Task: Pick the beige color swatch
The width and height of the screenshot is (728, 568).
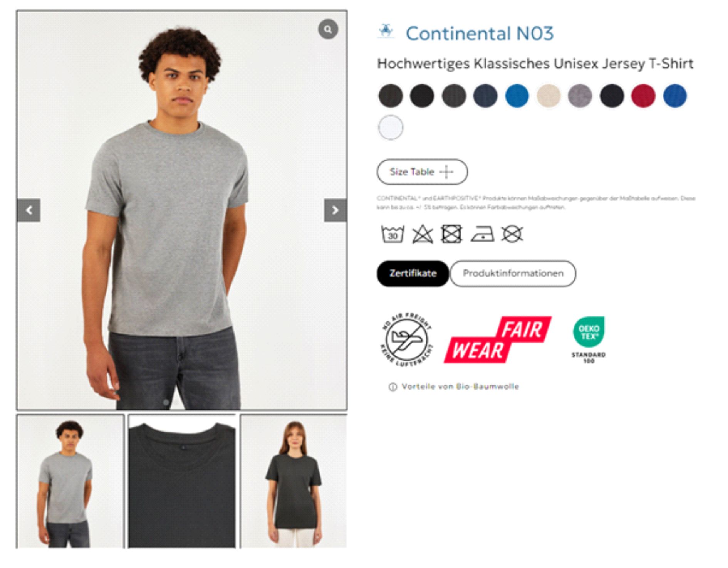Action: (549, 96)
